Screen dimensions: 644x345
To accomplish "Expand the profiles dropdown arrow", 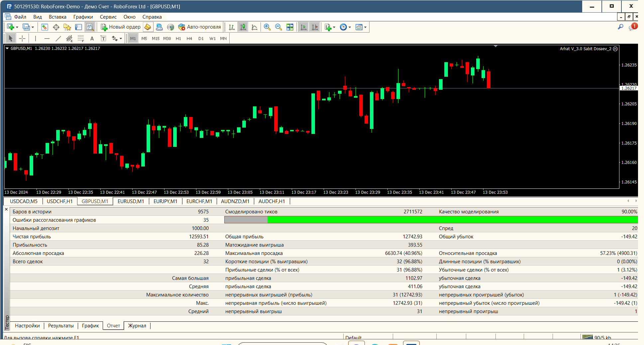I will pos(33,27).
